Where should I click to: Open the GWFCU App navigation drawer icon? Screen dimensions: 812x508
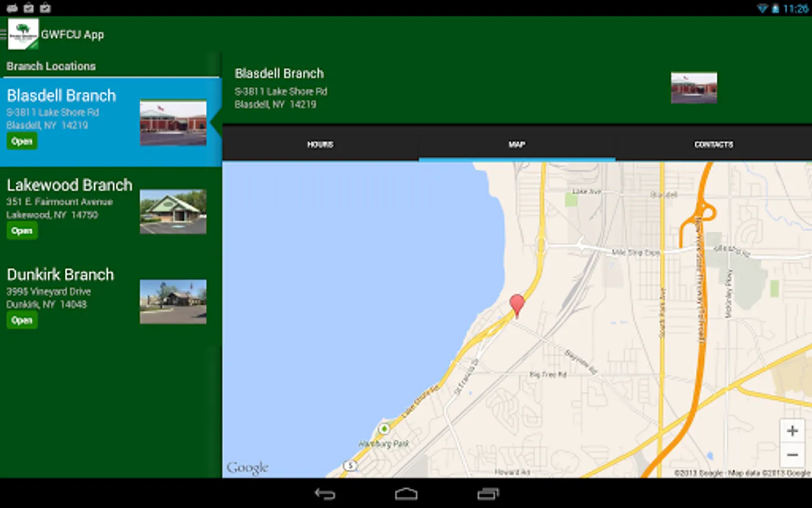3,34
